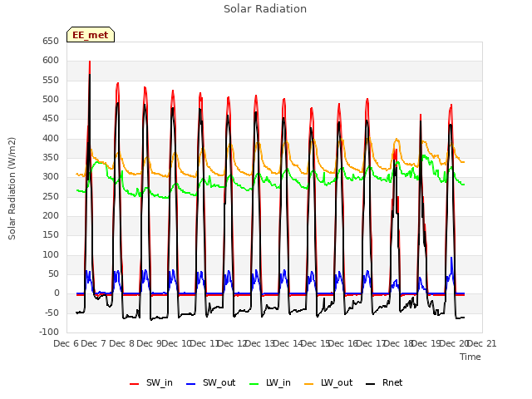Click the 150 y-axis tick label
The height and width of the screenshot is (399, 532).
pyautogui.click(x=51, y=235)
